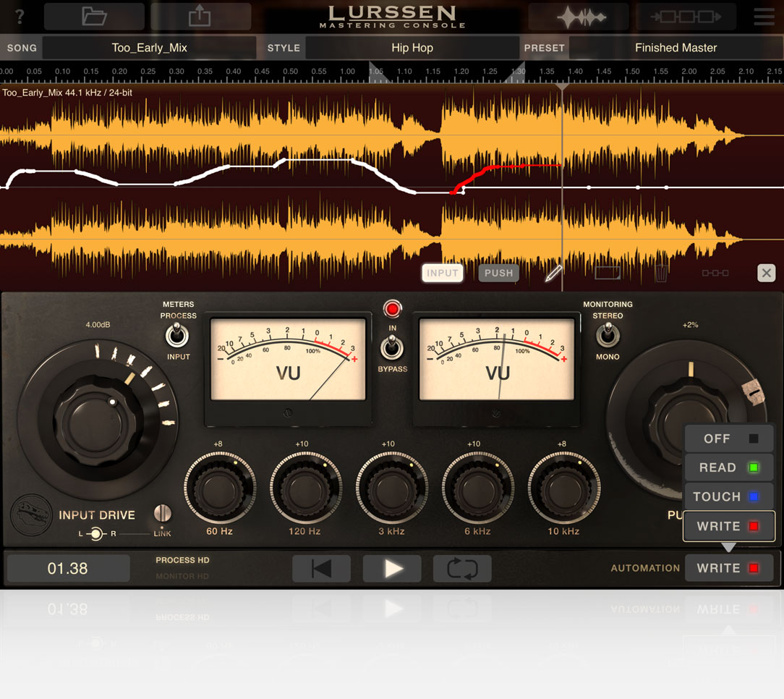Open a song with the folder icon
Image resolution: width=784 pixels, height=699 pixels.
tap(94, 16)
